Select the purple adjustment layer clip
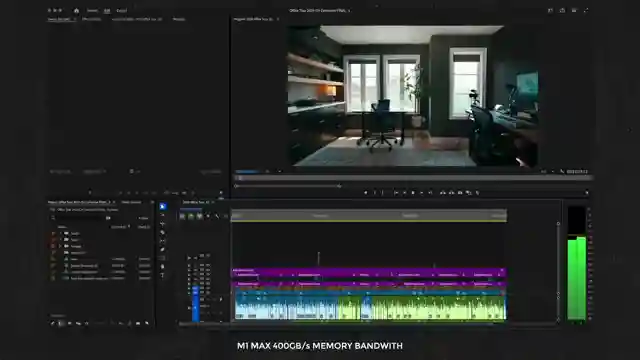The image size is (640, 360). coord(369,270)
